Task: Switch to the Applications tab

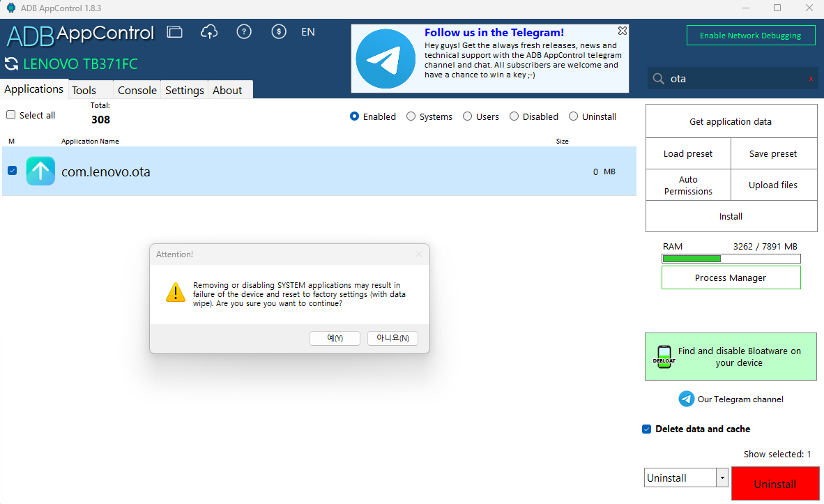Action: pyautogui.click(x=33, y=89)
